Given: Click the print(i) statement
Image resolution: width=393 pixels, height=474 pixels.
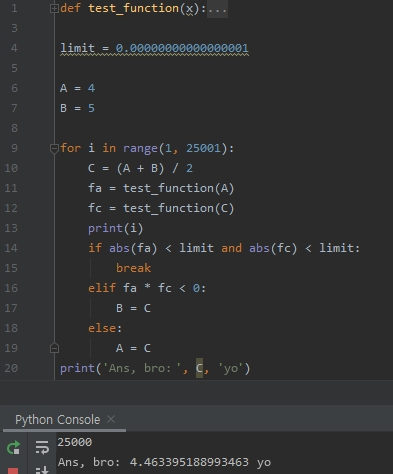Looking at the screenshot, I should pos(116,228).
